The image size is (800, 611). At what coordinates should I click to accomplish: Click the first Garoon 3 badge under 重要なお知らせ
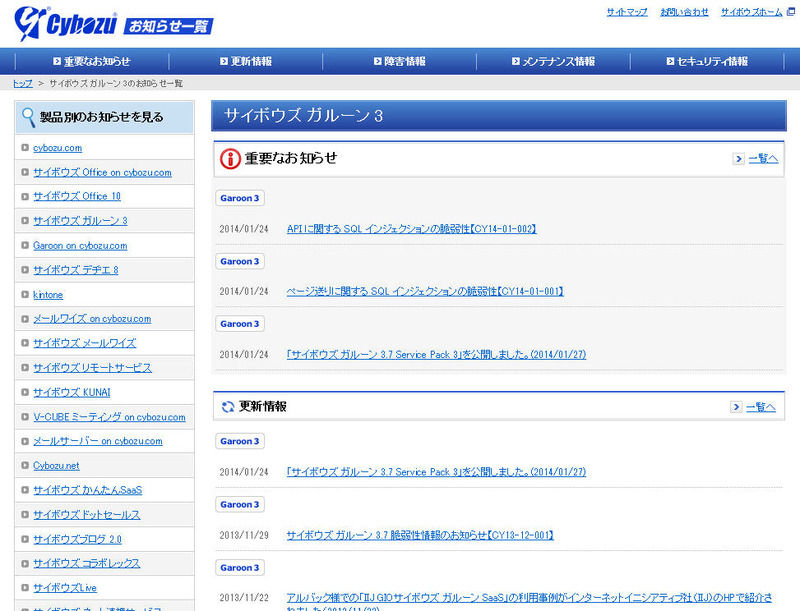coord(240,198)
